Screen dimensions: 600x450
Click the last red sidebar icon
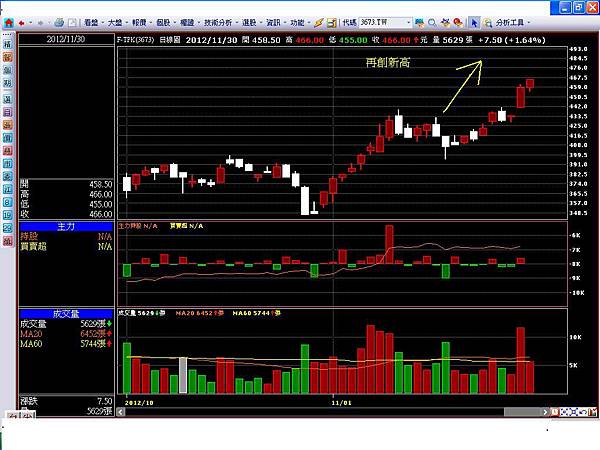[x=7, y=241]
